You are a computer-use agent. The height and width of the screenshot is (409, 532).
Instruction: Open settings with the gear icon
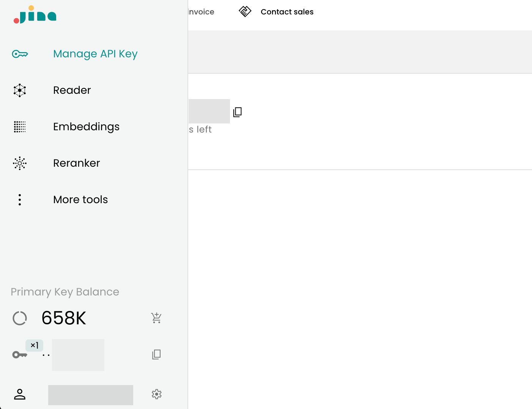[x=157, y=394]
